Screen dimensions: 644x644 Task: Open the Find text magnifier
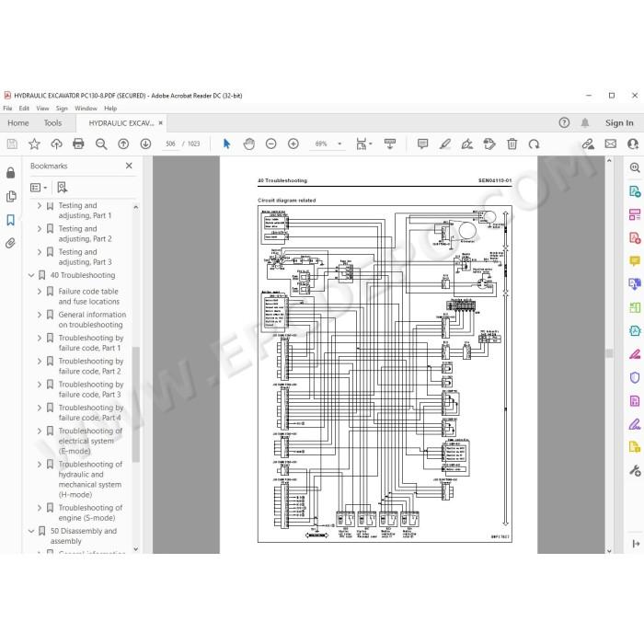click(101, 144)
